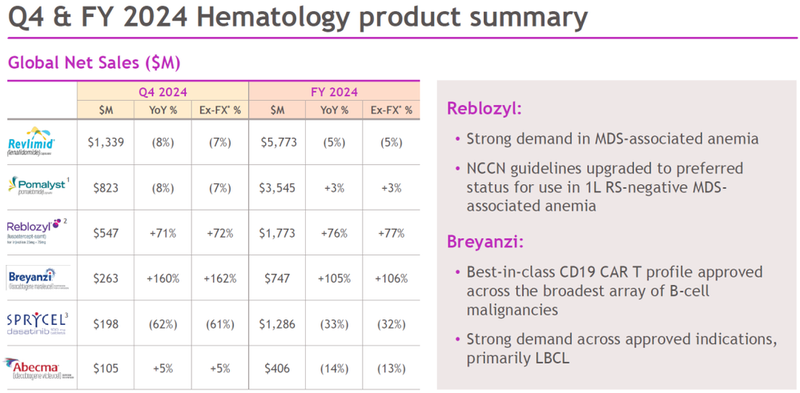Viewport: 800px width, 393px height.
Task: Click the Reblozyl: heading in side panel
Action: click(x=485, y=109)
